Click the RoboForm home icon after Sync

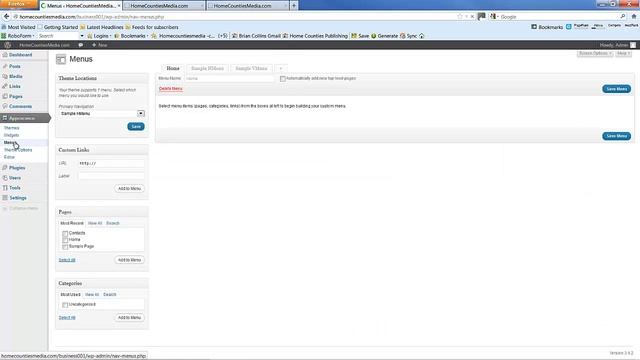tap(422, 36)
